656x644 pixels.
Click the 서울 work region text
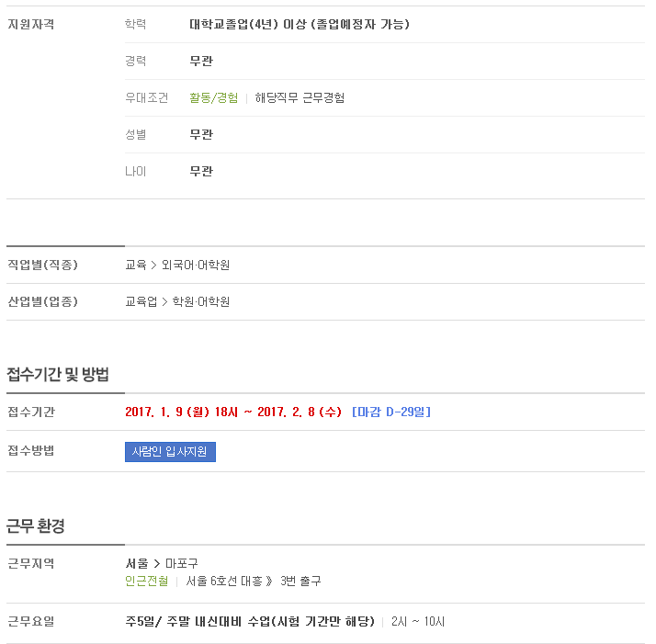[x=137, y=564]
